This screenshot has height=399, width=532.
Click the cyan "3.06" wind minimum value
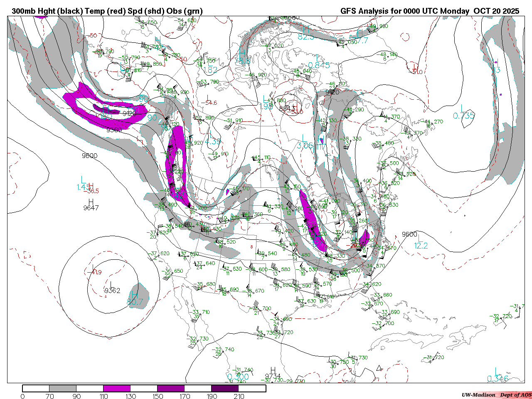click(305, 145)
